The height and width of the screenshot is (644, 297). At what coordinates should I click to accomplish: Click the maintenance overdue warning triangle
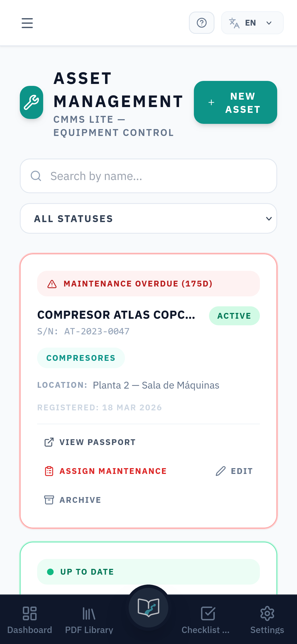coord(52,283)
